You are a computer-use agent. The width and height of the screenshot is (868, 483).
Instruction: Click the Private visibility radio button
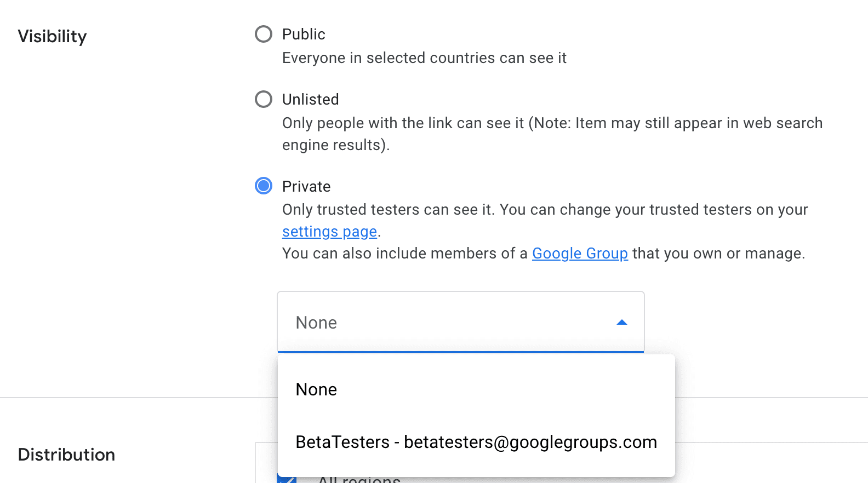[264, 186]
